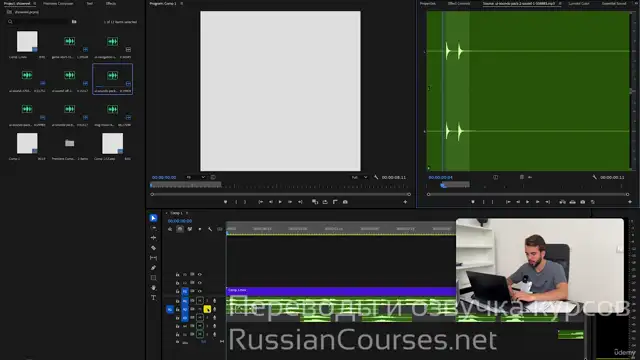Select the Hand tool
The width and height of the screenshot is (640, 360).
(x=153, y=288)
